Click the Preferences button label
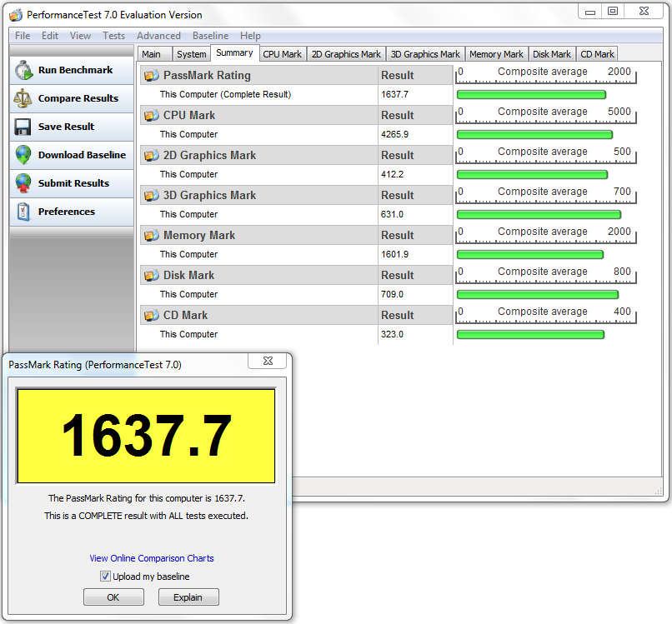The image size is (672, 624). coord(67,211)
